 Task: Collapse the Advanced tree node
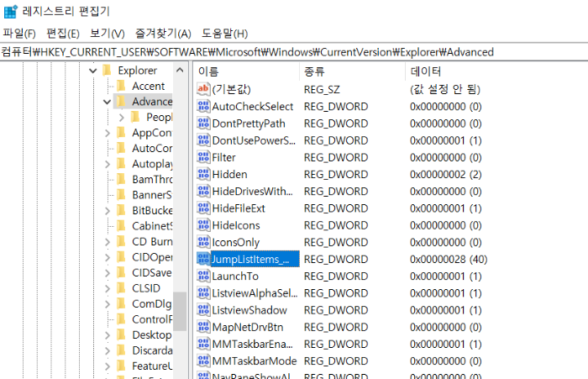pyautogui.click(x=107, y=102)
